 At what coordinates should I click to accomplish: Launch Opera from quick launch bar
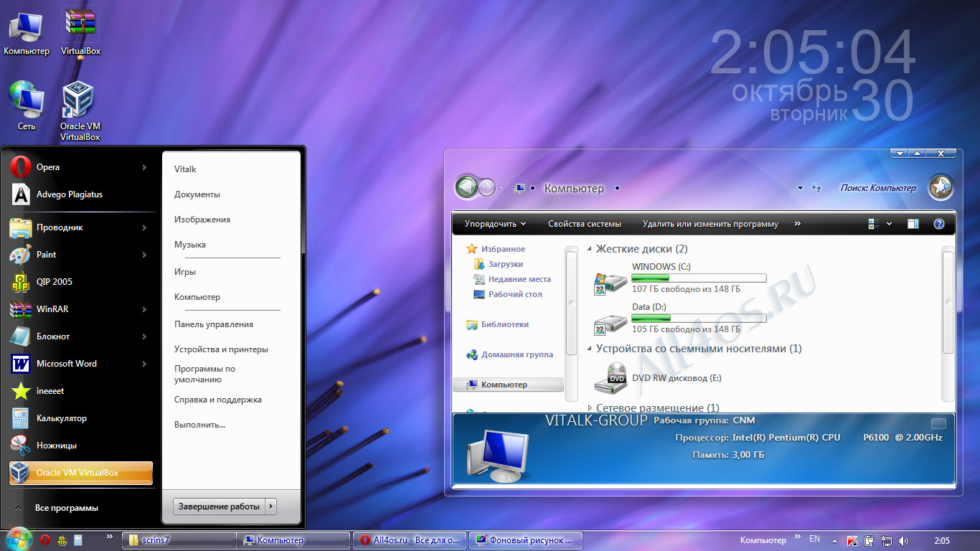(45, 540)
